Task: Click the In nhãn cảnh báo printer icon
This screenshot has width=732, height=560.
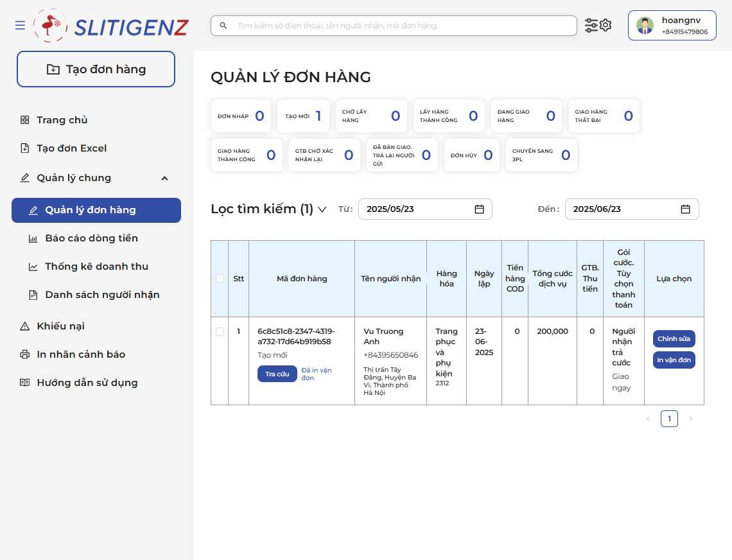Action: click(x=25, y=354)
